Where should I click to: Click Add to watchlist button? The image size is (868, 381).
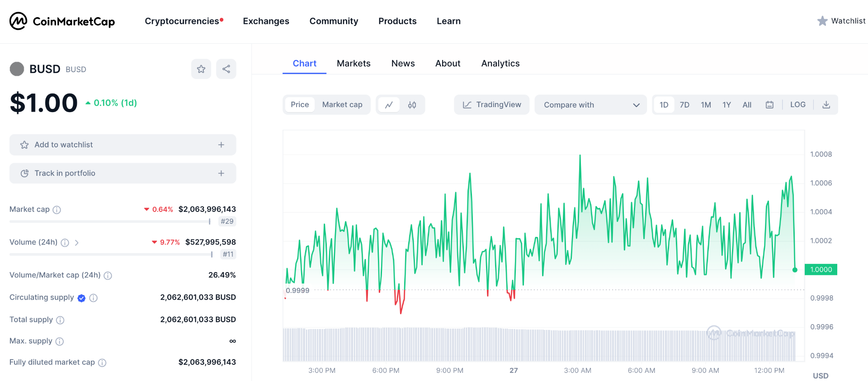pos(123,145)
